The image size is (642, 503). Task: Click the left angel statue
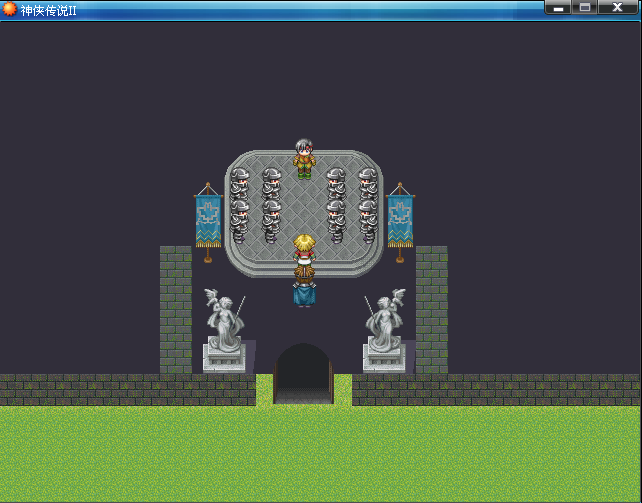point(224,330)
